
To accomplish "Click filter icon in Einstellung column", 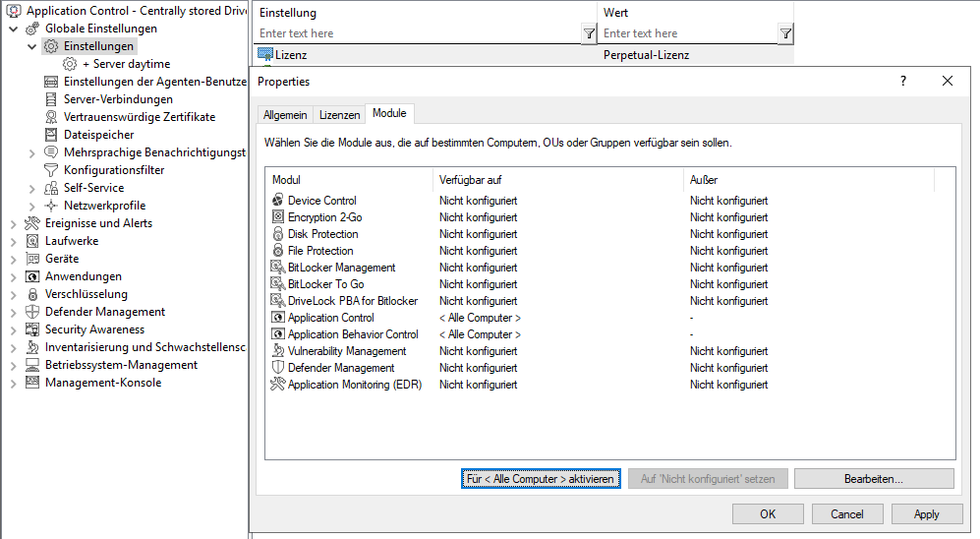I will pyautogui.click(x=589, y=33).
